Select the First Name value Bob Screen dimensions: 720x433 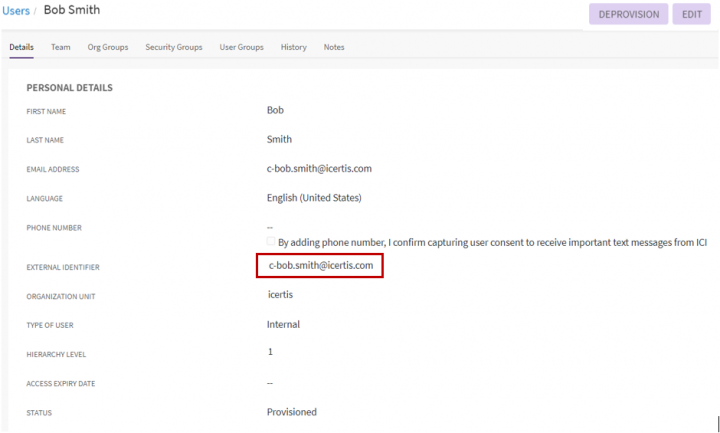pos(275,111)
